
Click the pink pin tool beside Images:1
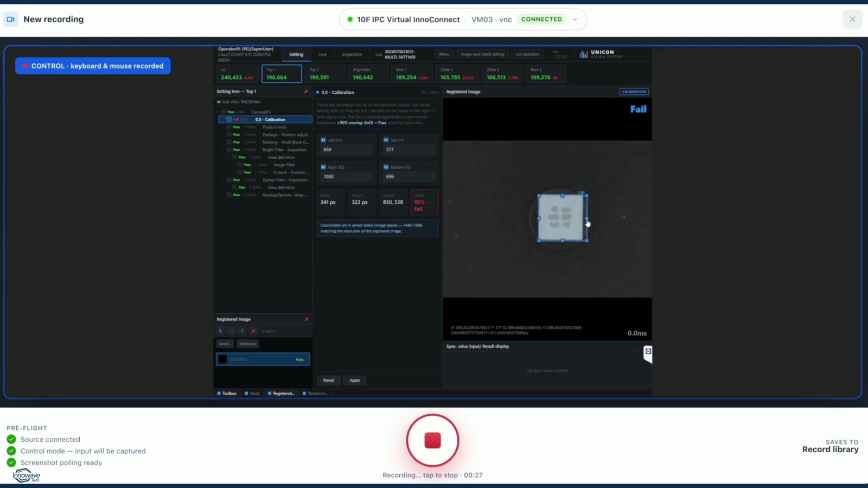click(x=253, y=331)
